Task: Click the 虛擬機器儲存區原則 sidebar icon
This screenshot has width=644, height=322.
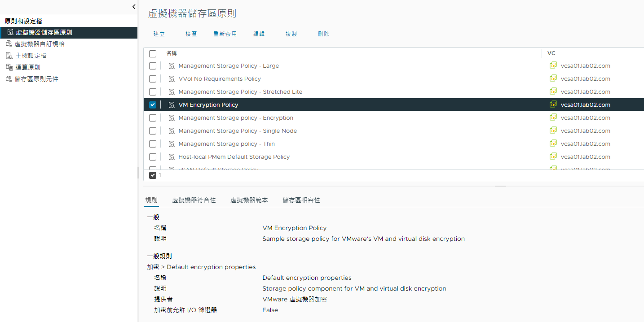Action: [10, 32]
